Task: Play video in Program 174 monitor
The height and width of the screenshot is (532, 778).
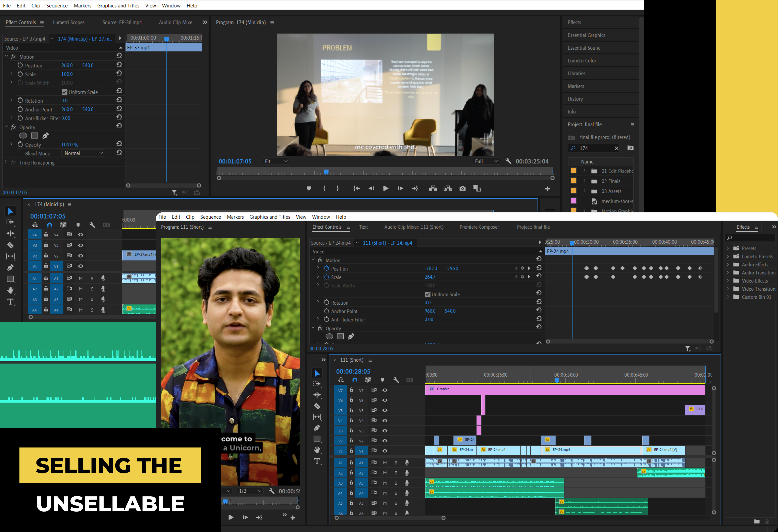Action: point(386,188)
